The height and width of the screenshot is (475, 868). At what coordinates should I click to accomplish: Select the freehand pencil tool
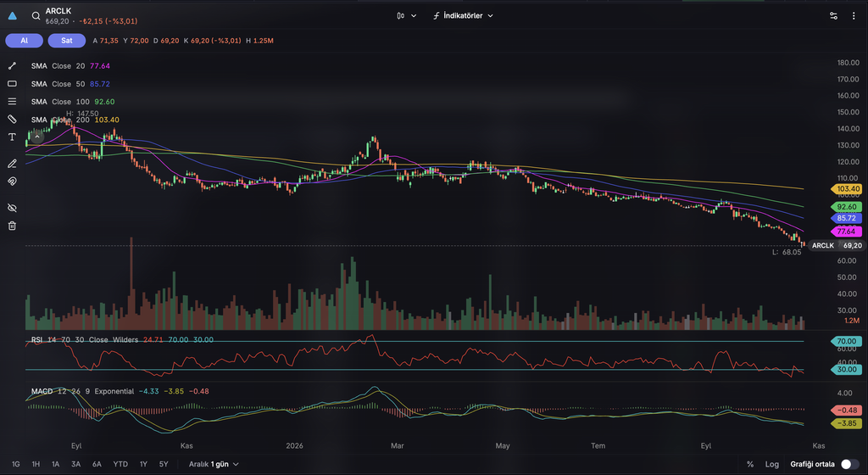point(12,164)
